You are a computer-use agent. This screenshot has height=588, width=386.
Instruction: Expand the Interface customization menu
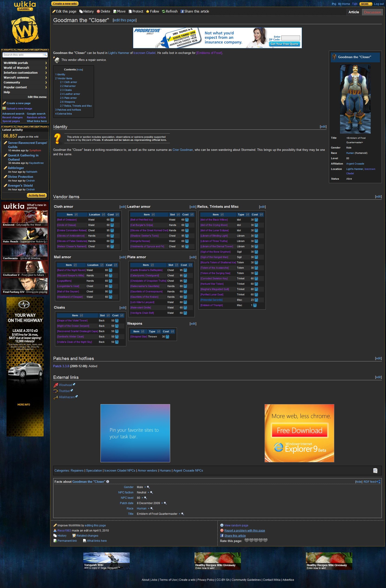[25, 73]
